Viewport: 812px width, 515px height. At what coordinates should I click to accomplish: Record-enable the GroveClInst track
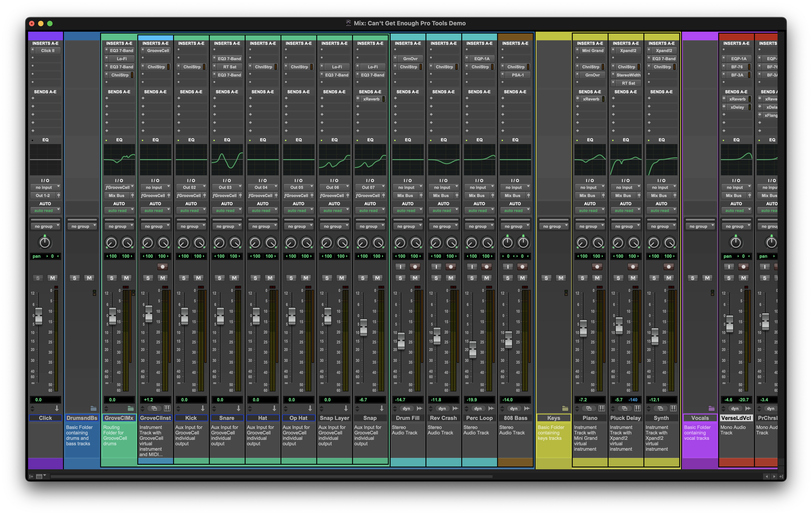click(162, 267)
